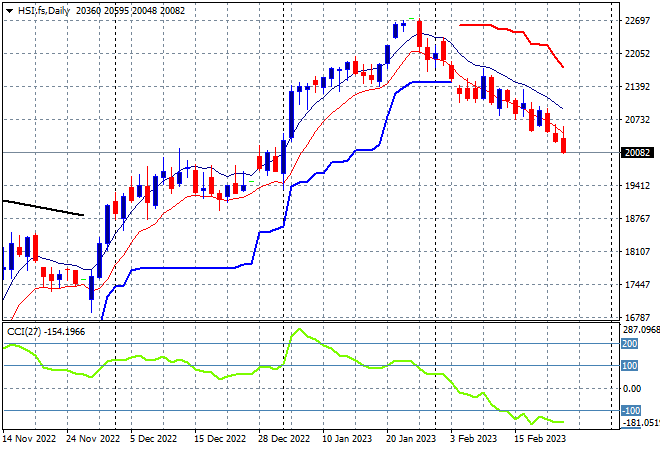
Task: Click the 20 Jan 2023 date label
Action: 411,439
